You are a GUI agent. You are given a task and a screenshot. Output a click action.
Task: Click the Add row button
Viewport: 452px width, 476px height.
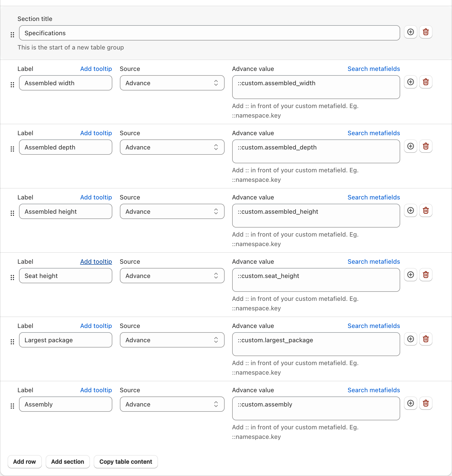click(x=25, y=461)
